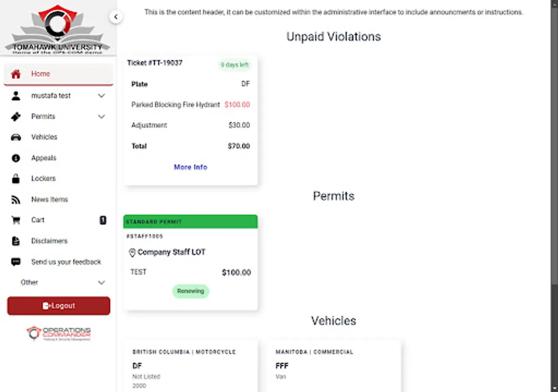The width and height of the screenshot is (558, 392).
Task: Click the Tomahawk University logo
Action: coord(57,27)
